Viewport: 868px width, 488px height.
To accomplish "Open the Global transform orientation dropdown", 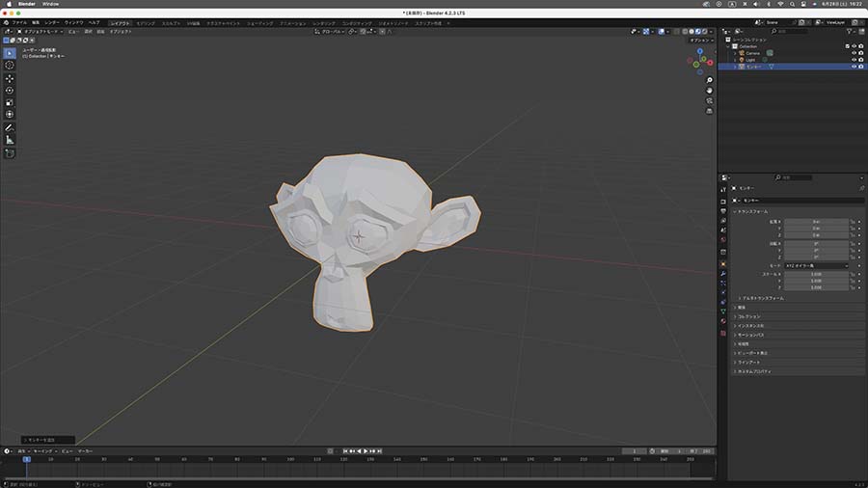I will (x=330, y=32).
